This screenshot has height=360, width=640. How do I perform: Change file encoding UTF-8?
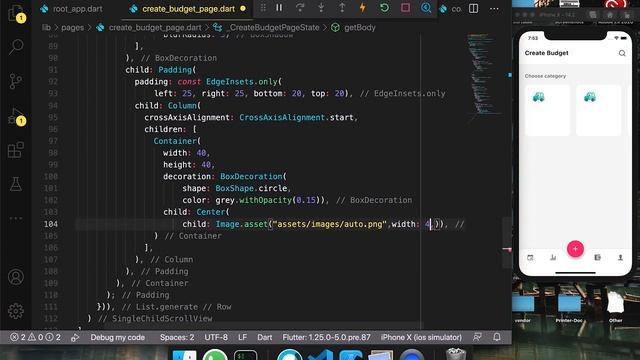(x=216, y=338)
